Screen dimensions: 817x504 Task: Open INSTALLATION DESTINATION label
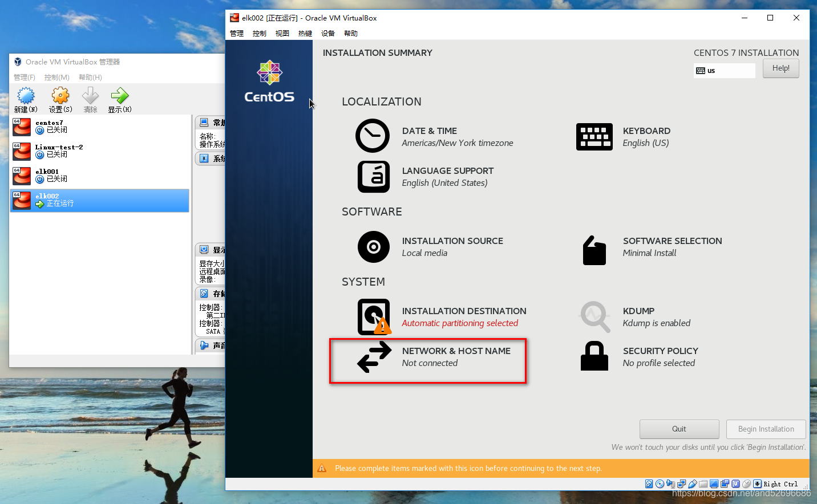click(464, 311)
